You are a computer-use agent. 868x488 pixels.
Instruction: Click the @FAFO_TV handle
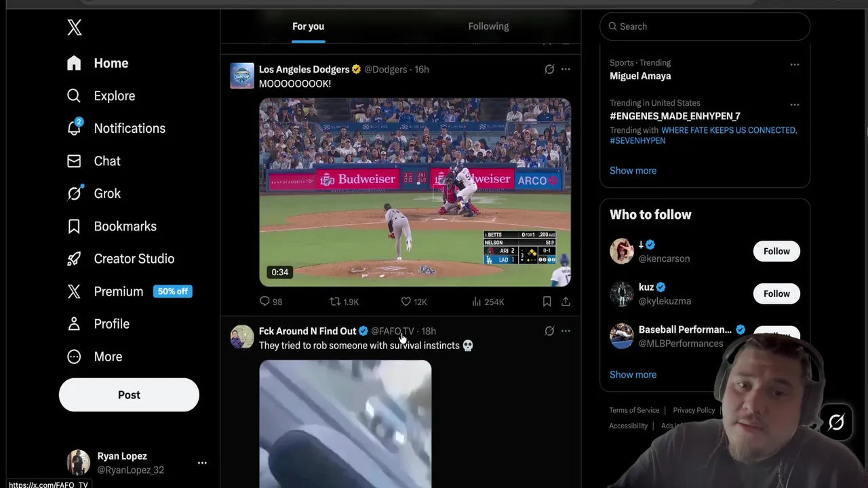392,331
